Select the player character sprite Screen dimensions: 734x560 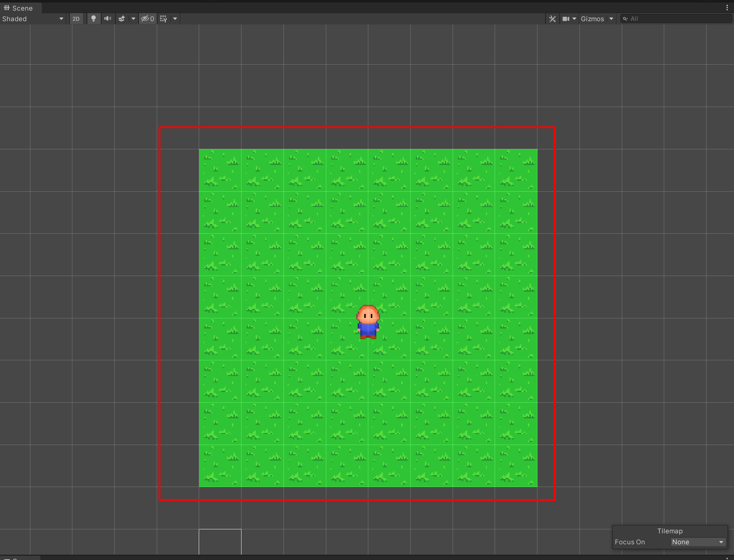[x=368, y=323]
